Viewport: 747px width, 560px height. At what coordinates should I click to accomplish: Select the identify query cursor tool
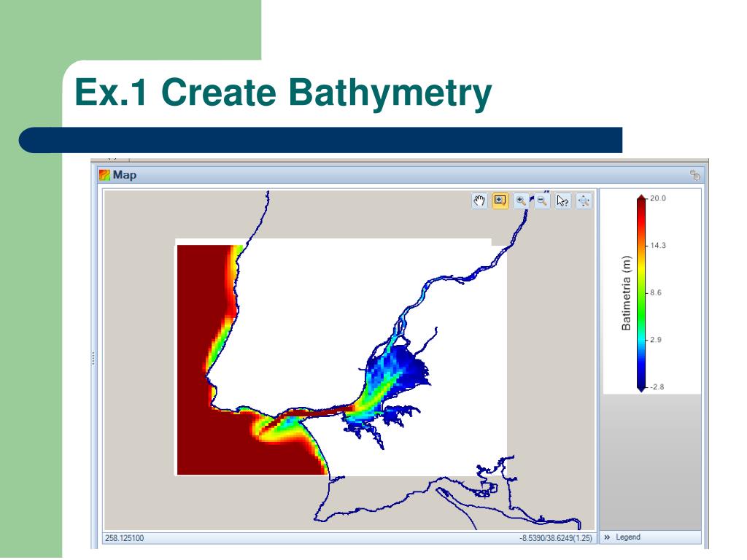tap(562, 201)
